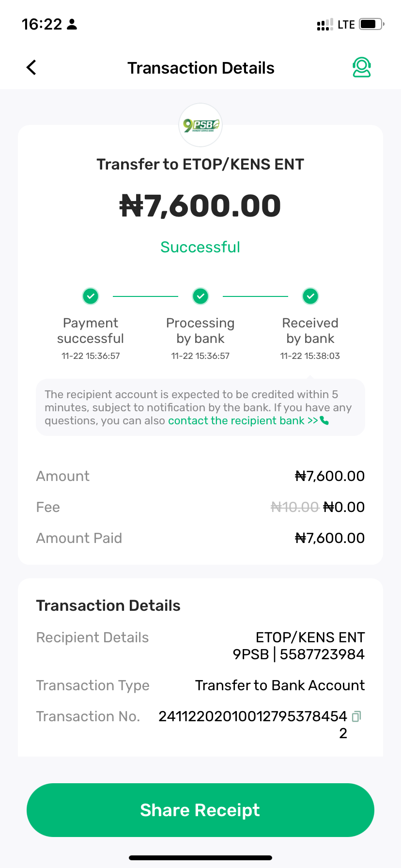Tap the home indicator bar
The height and width of the screenshot is (868, 401).
(x=200, y=858)
